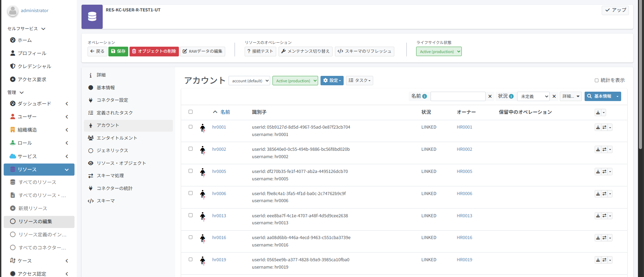The image size is (644, 277).
Task: Click the administrator avatar icon
Action: (13, 11)
